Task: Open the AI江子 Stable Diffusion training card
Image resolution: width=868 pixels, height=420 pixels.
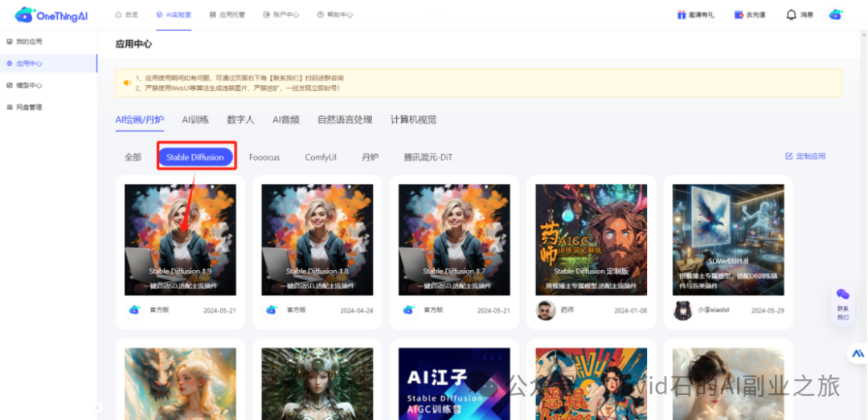Action: (454, 384)
